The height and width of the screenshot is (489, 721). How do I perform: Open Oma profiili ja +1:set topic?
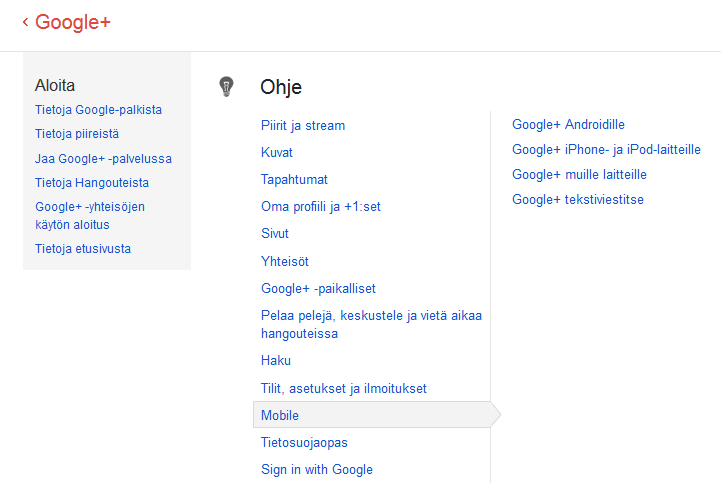(x=321, y=207)
